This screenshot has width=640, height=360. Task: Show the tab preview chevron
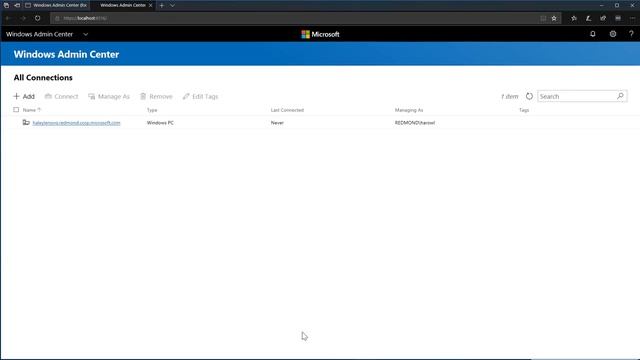pos(172,5)
